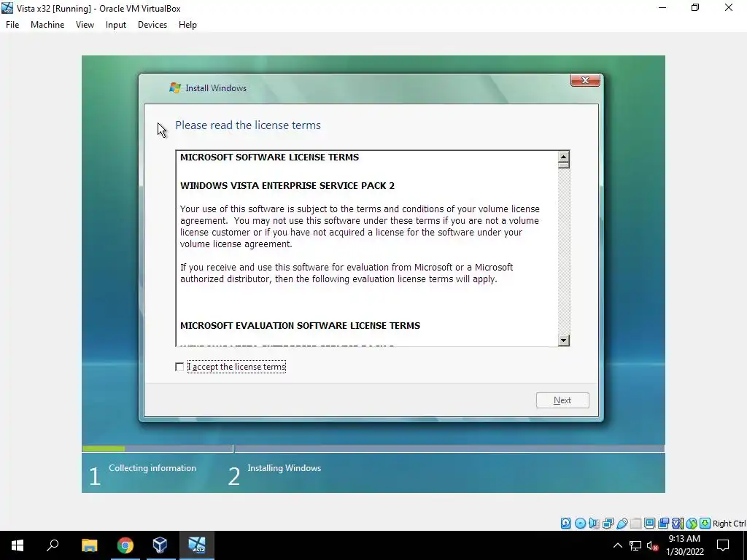The image size is (747, 560).
Task: Open the Input menu
Action: [x=116, y=25]
